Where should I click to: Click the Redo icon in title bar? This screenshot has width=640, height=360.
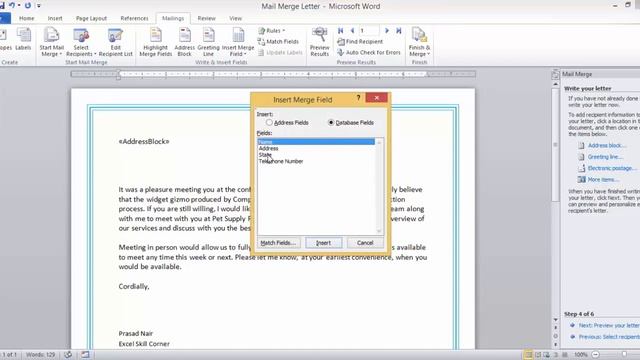(x=28, y=6)
